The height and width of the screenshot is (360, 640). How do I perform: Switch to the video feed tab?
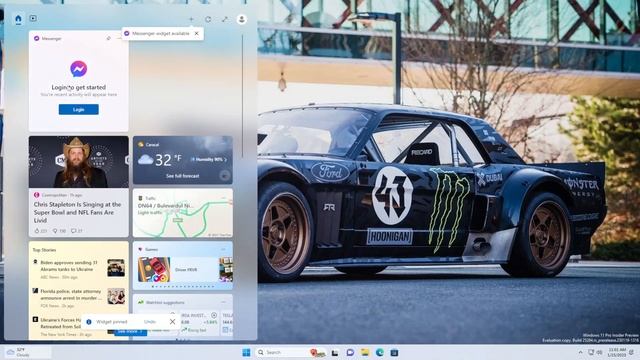point(33,18)
